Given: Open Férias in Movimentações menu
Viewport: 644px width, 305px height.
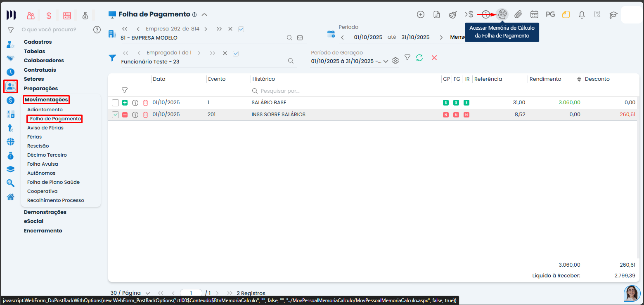Looking at the screenshot, I should pos(34,137).
